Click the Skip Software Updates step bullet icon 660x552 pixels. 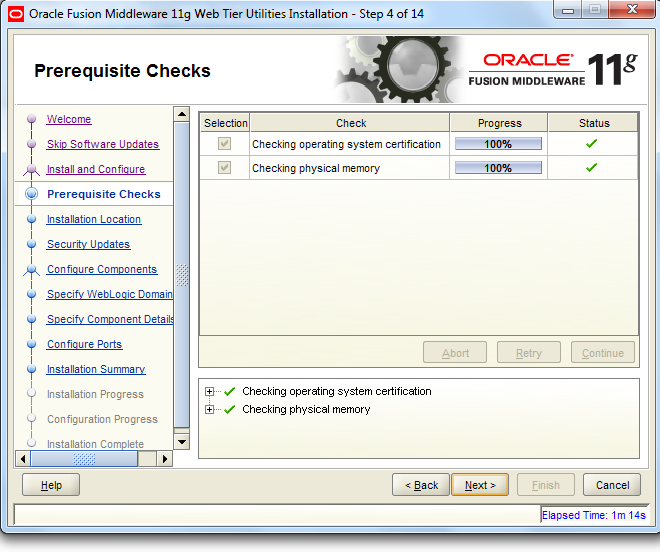pyautogui.click(x=32, y=144)
